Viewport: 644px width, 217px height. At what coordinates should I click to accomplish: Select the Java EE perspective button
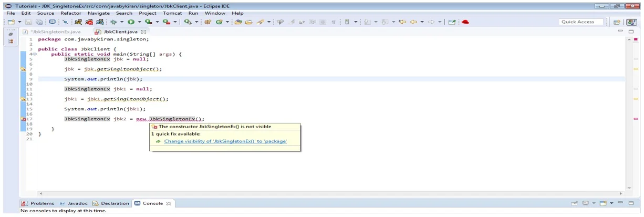(x=631, y=22)
